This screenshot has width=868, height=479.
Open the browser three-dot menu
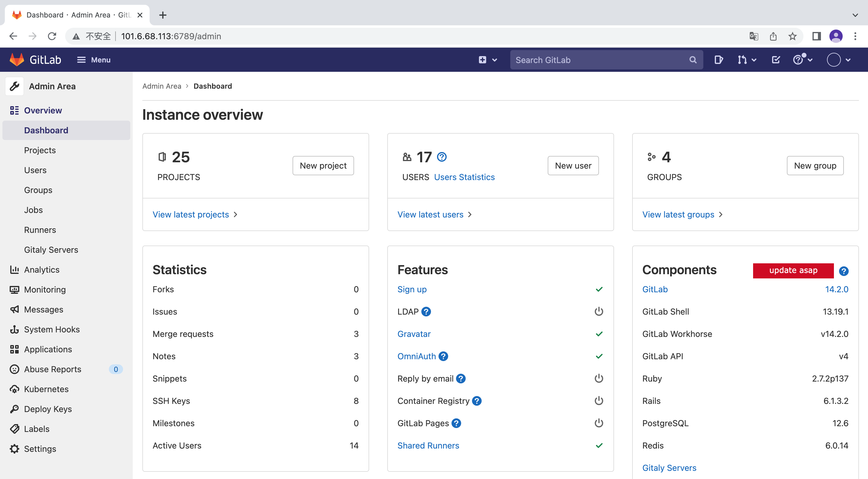point(855,36)
